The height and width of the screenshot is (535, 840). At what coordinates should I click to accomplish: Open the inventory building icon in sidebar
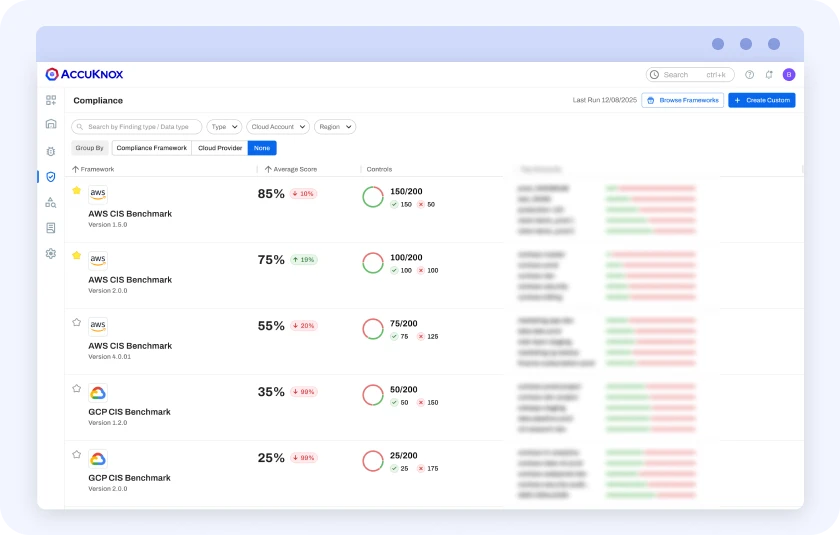pos(51,124)
